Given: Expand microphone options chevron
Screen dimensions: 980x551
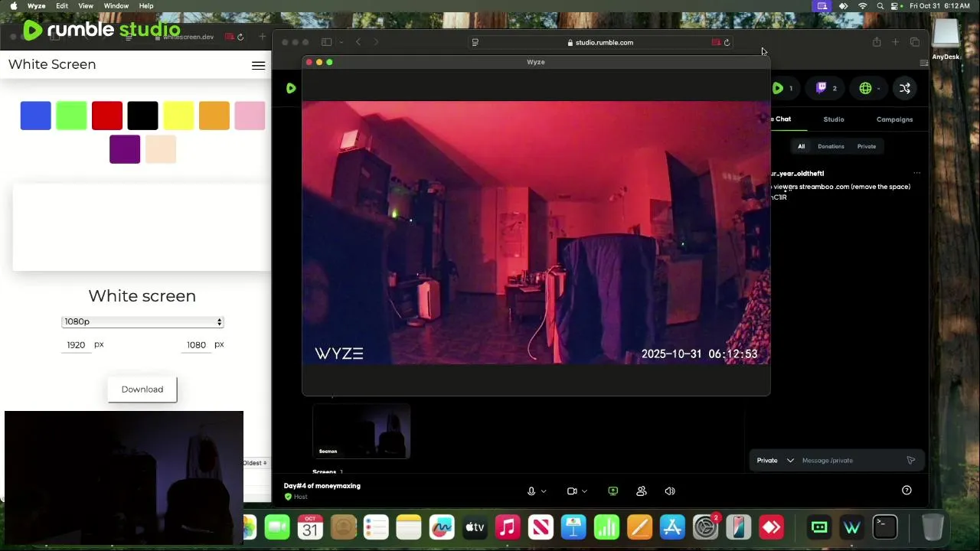Looking at the screenshot, I should [x=544, y=491].
